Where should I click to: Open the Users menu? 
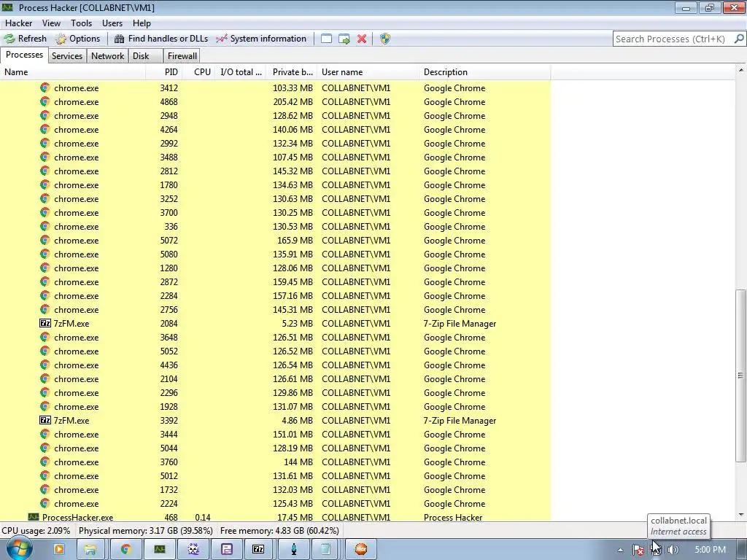112,23
